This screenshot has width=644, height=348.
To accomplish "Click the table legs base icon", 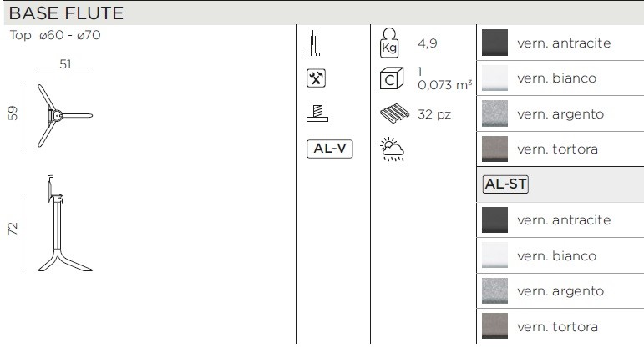I will [x=313, y=43].
